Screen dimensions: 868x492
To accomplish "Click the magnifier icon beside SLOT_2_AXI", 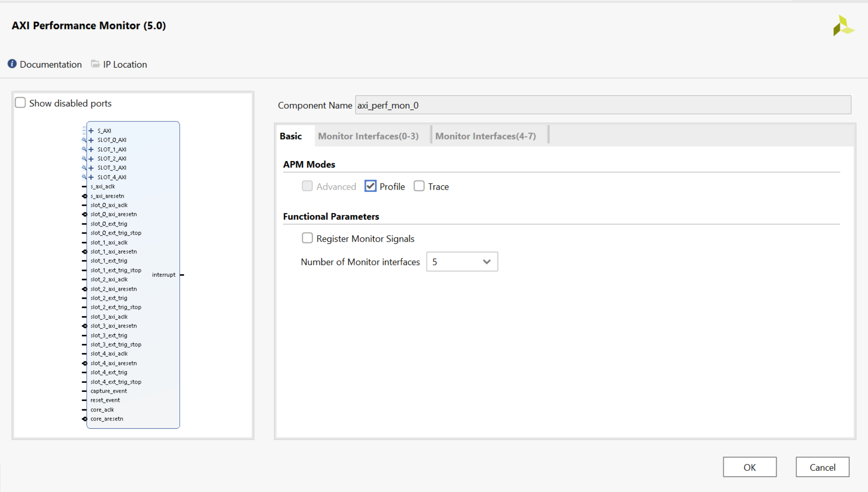I will [84, 159].
